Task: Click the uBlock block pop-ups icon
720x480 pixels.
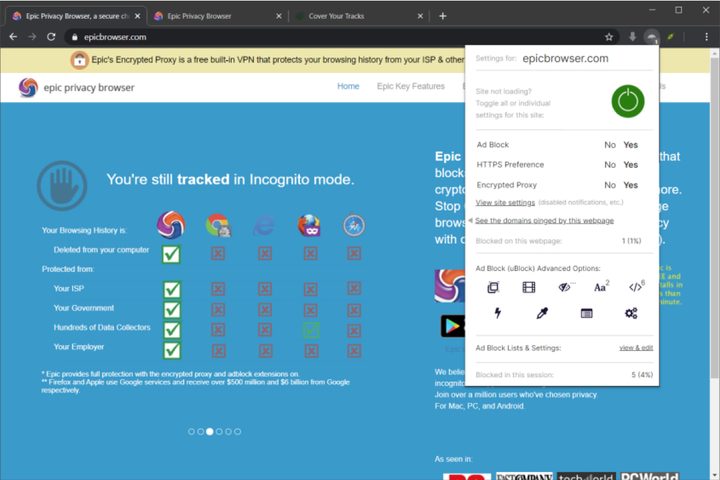Action: tap(493, 287)
